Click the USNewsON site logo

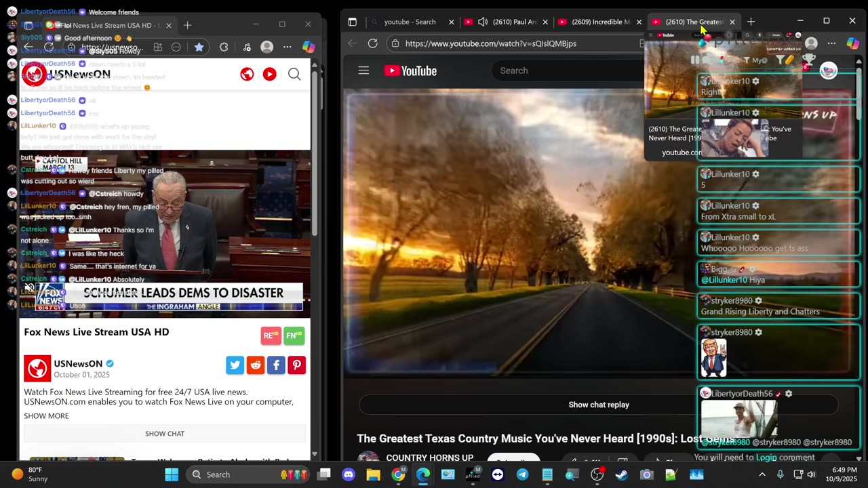(x=66, y=74)
